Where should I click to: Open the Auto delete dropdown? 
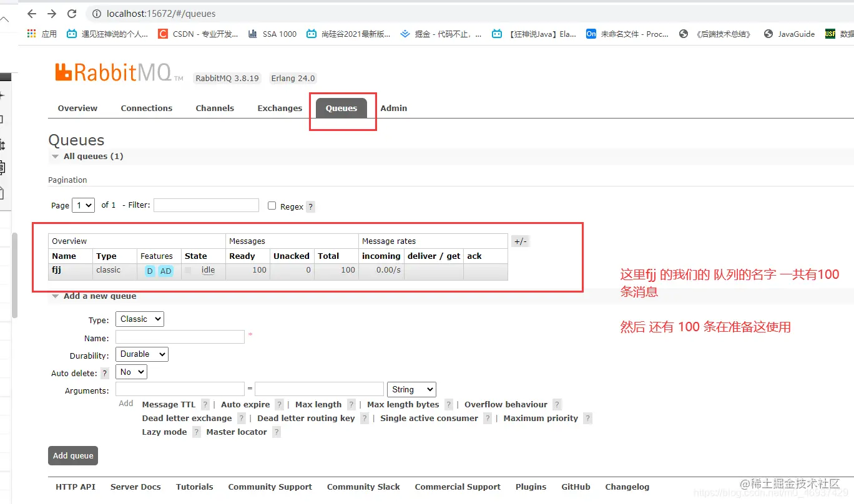coord(131,372)
